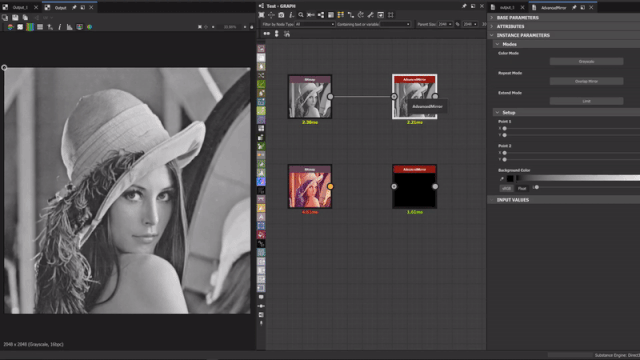This screenshot has width=640, height=360.
Task: Pin the Output 2D view tab
Action: click(74, 7)
